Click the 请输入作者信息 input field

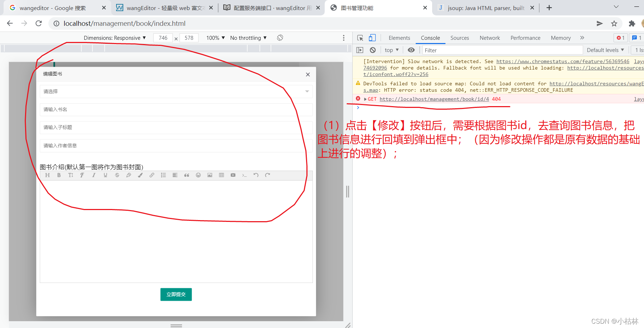click(176, 146)
